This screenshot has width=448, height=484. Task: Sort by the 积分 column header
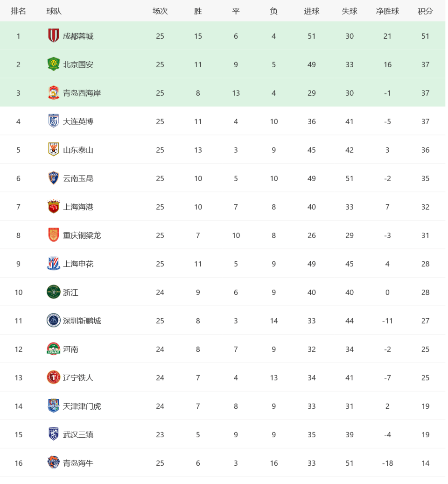[425, 11]
